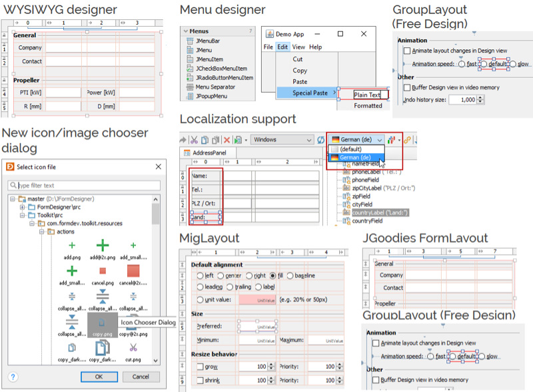Click Cancel in Select icon file dialog

tap(141, 377)
